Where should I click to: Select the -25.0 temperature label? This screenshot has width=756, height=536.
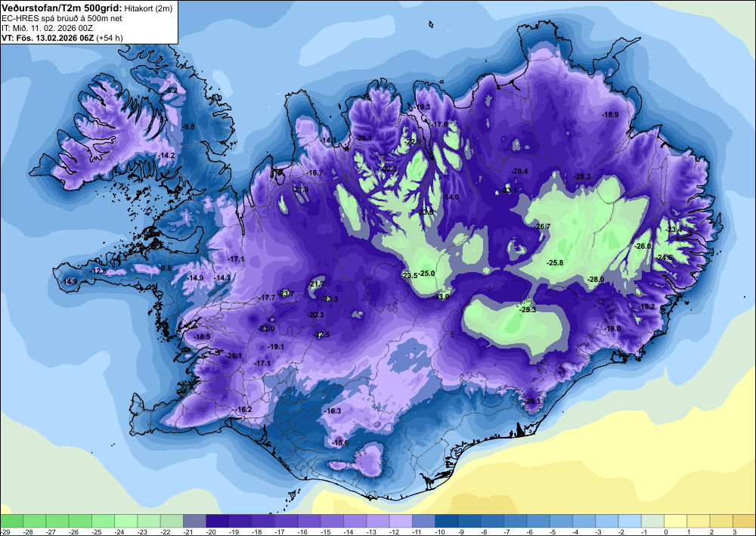coord(426,274)
